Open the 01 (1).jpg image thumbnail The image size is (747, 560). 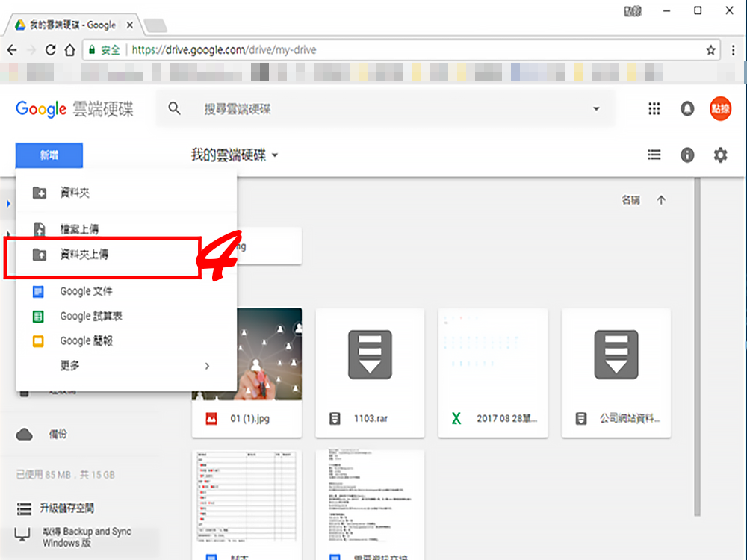pyautogui.click(x=247, y=354)
